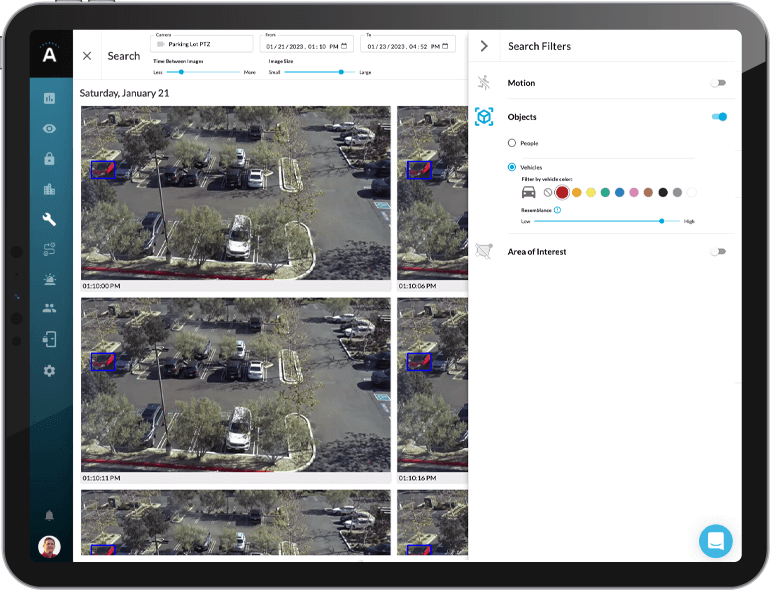Viewport: 770px width, 590px height.
Task: Click the car vehicle icon
Action: [528, 192]
